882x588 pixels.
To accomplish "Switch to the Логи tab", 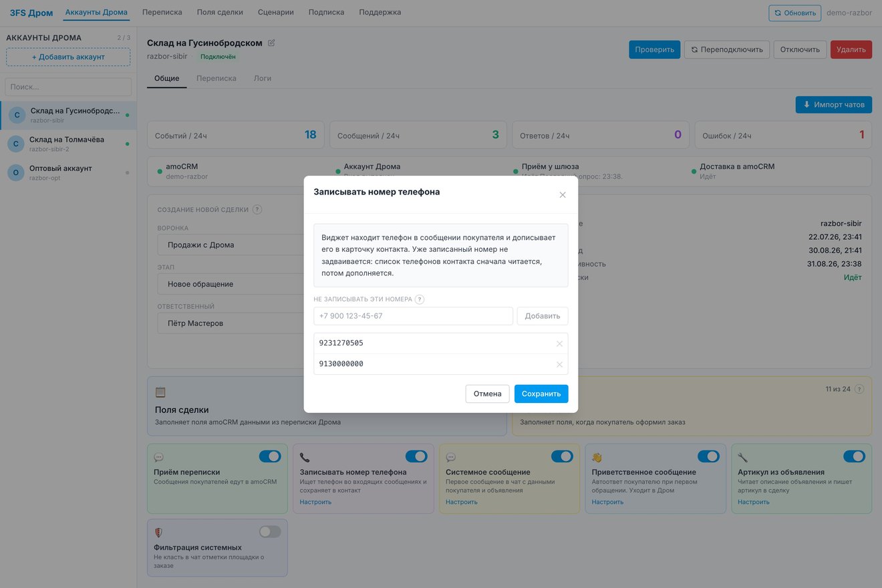I will pyautogui.click(x=263, y=78).
